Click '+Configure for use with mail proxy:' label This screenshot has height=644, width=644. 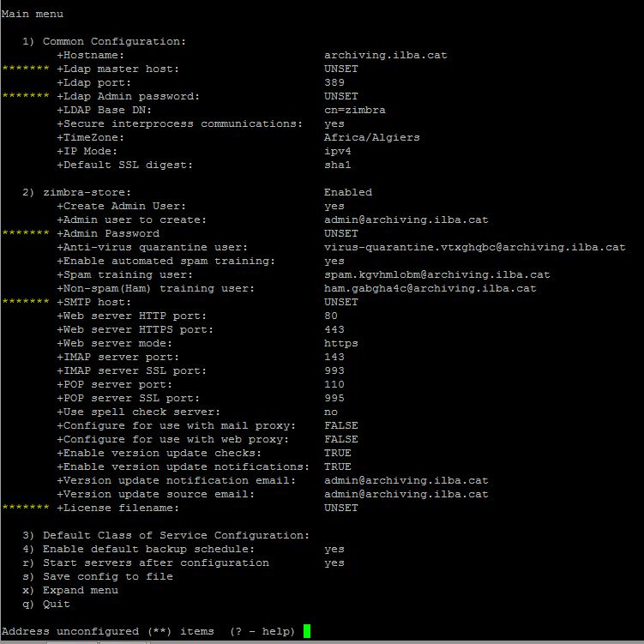tap(176, 425)
